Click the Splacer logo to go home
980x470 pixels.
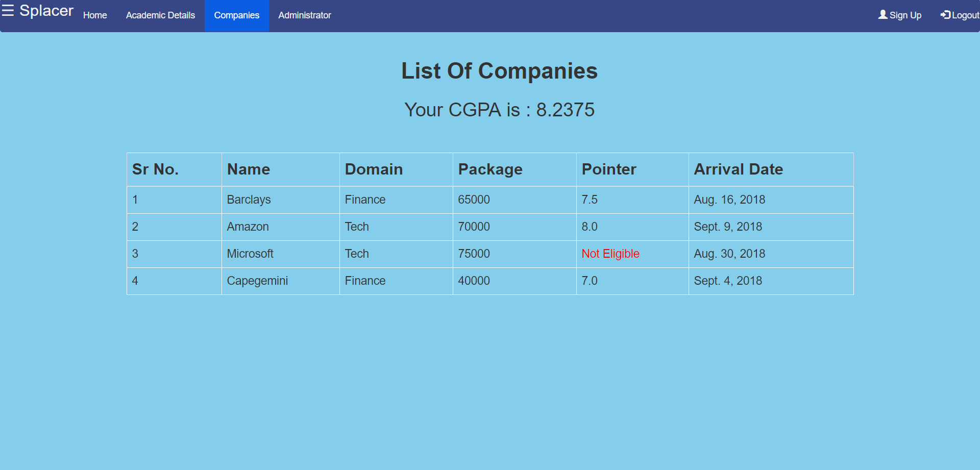click(47, 11)
